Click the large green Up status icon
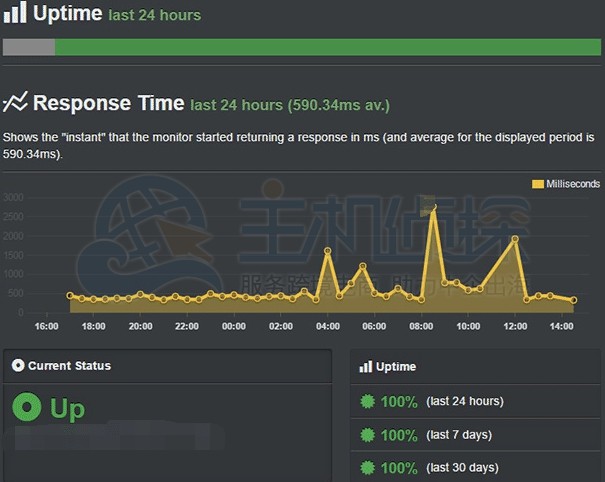Image resolution: width=605 pixels, height=482 pixels. 26,408
